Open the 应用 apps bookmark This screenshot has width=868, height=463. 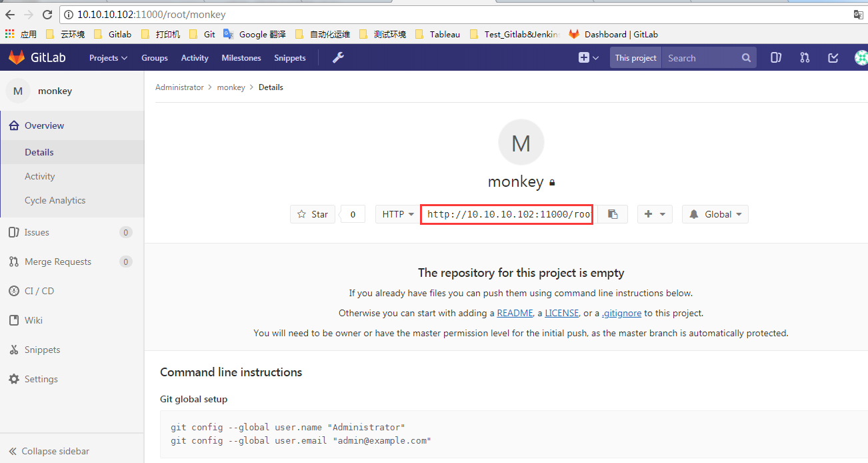pos(21,34)
